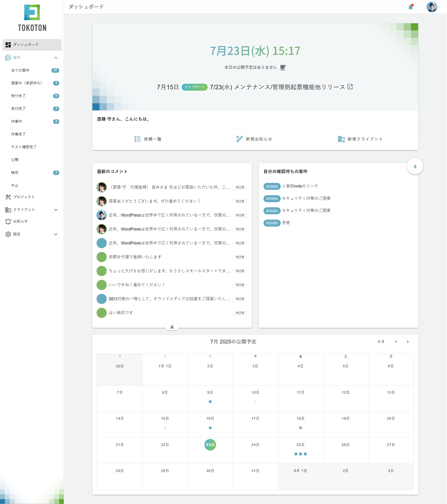Click the 今月 calendar button
Viewport: 447px width, 504px height.
coord(381,342)
